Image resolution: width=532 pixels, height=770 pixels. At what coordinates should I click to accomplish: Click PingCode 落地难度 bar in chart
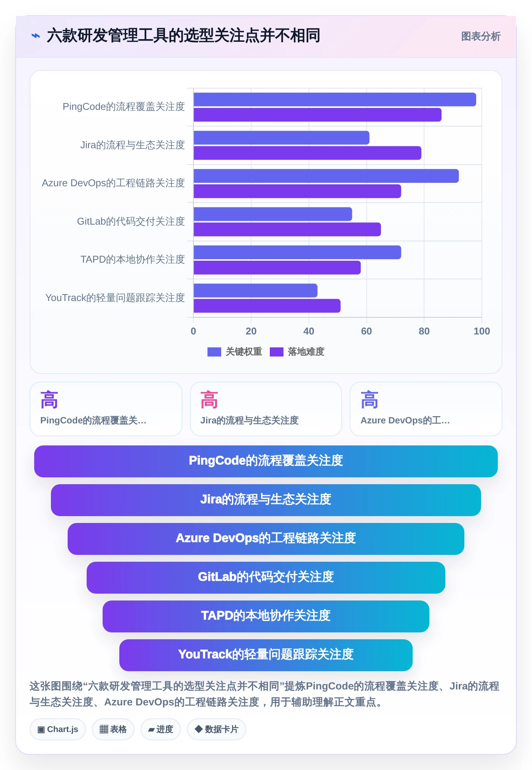point(318,115)
